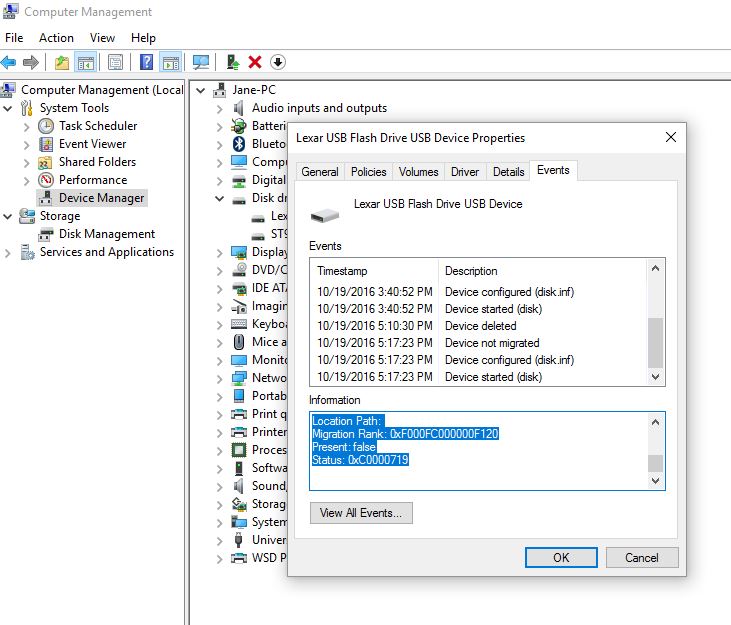Viewport: 731px width, 625px height.
Task: Click Information box scroll up arrow
Action: [x=655, y=422]
